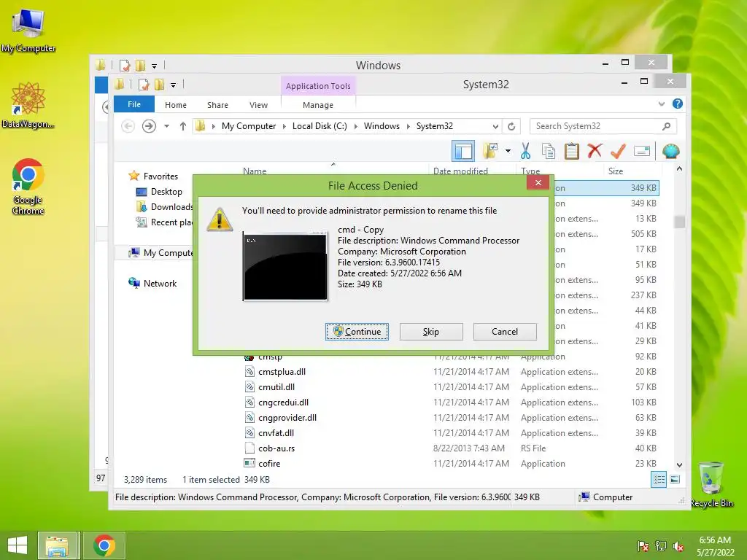Screen dimensions: 747x560
Task: Sort by the Size column header
Action: (616, 171)
